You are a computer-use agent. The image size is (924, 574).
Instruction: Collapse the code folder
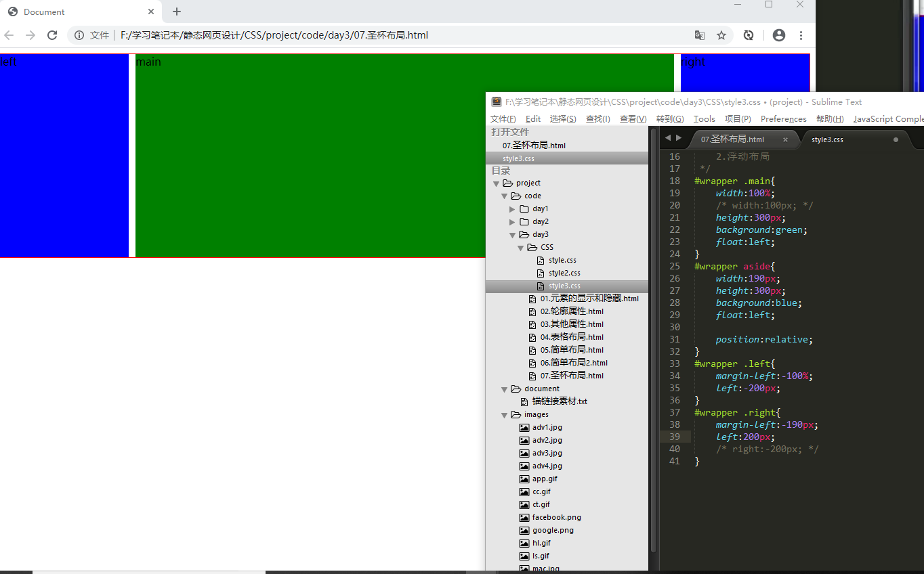(504, 196)
